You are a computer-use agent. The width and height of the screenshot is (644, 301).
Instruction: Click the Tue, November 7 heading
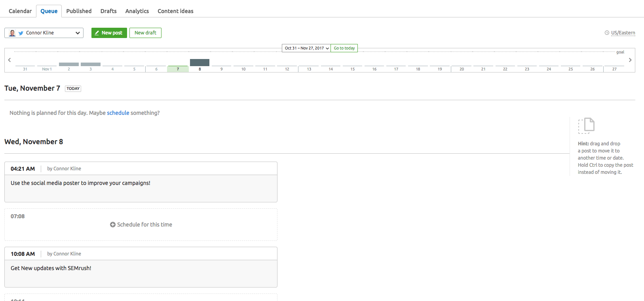click(x=32, y=88)
